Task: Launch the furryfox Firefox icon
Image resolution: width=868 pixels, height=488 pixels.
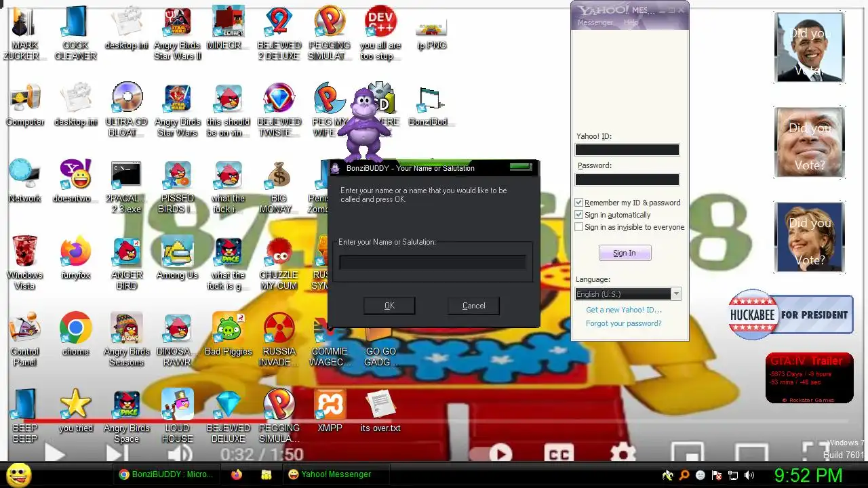Action: pos(76,258)
